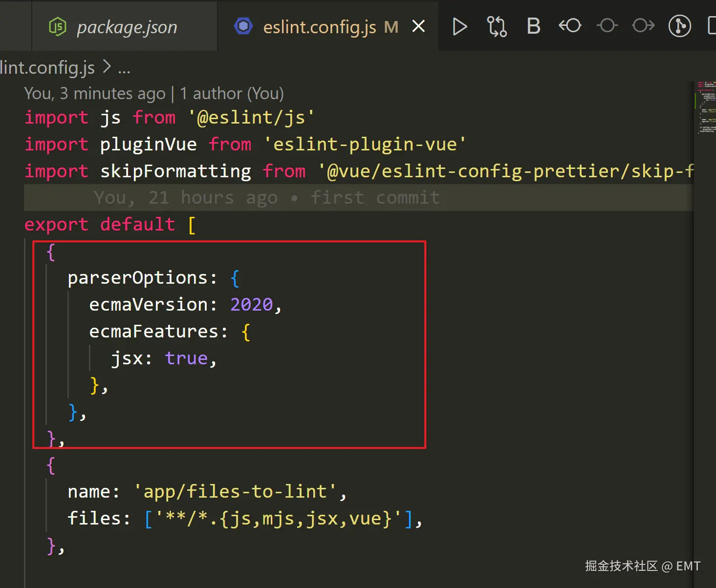Image resolution: width=716 pixels, height=588 pixels.
Task: Open the git graph circular icon
Action: (x=680, y=26)
